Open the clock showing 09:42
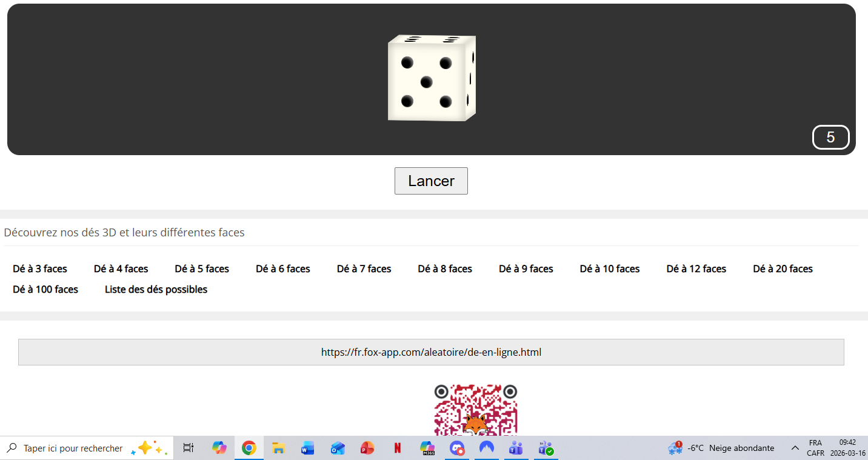The image size is (868, 460). point(847,448)
